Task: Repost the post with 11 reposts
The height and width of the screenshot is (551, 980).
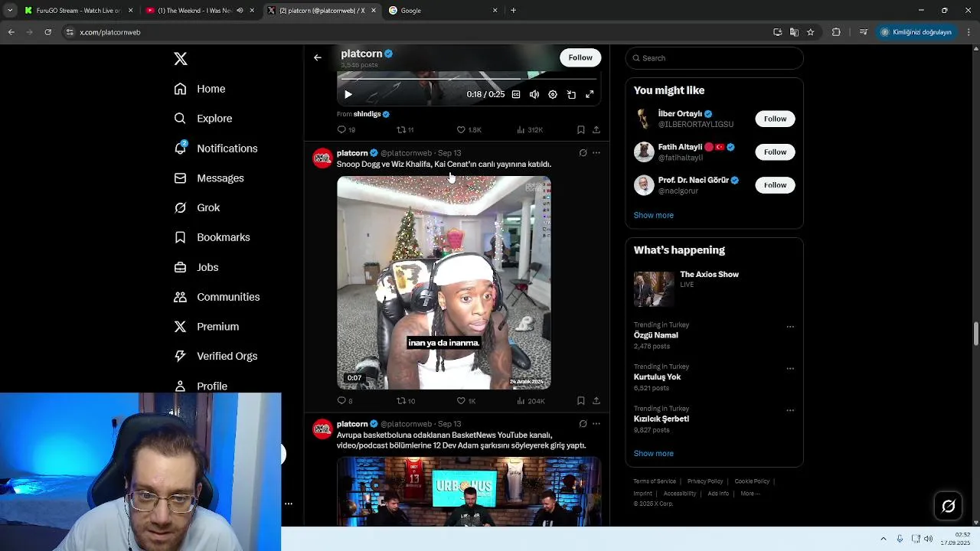Action: pyautogui.click(x=405, y=130)
